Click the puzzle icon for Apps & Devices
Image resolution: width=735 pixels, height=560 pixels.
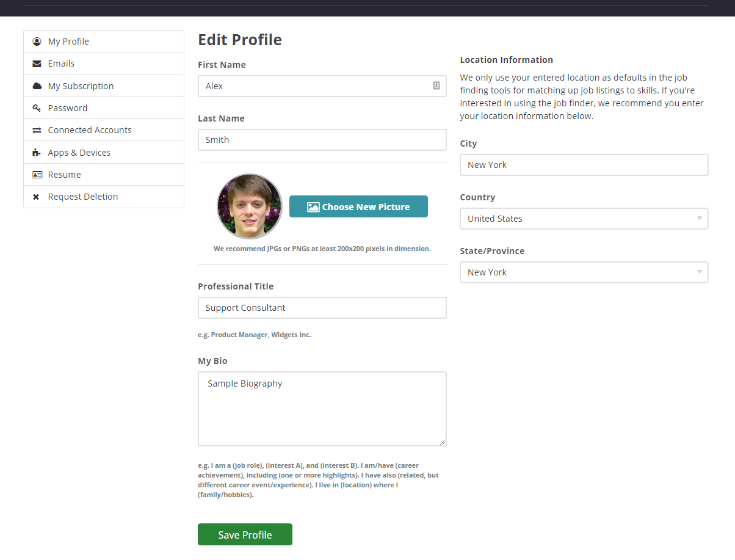37,153
